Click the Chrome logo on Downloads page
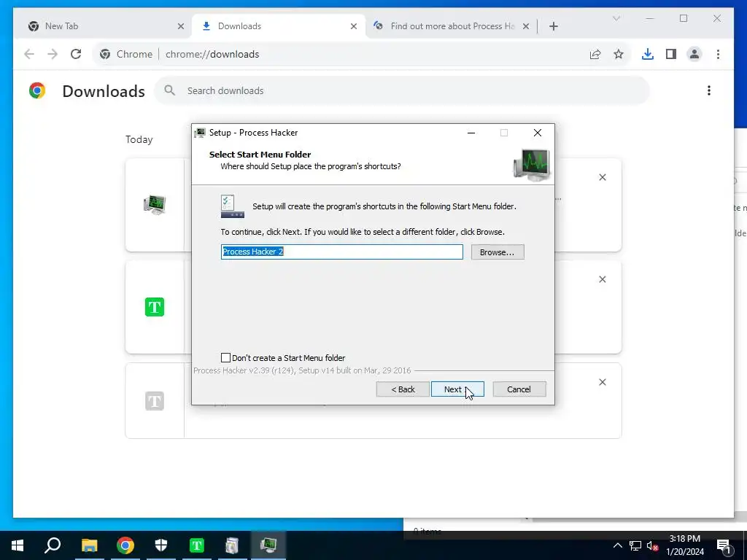This screenshot has width=747, height=560. click(37, 90)
